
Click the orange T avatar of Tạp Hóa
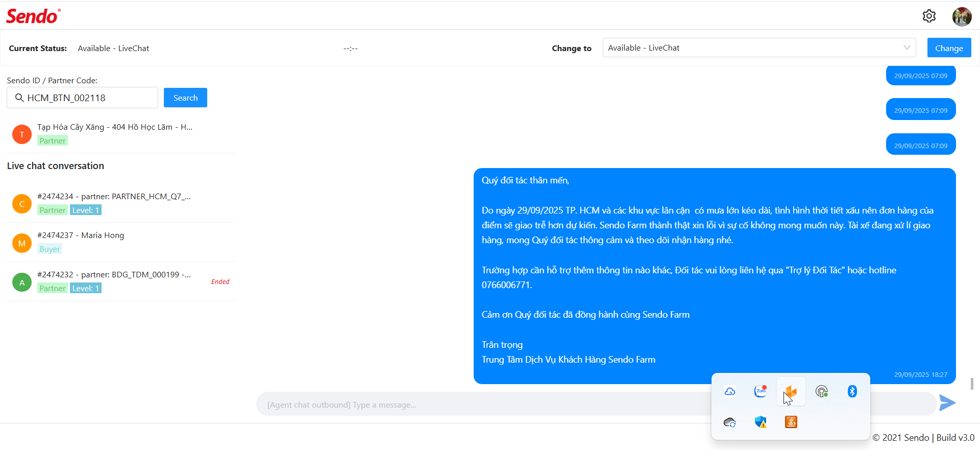pyautogui.click(x=22, y=134)
